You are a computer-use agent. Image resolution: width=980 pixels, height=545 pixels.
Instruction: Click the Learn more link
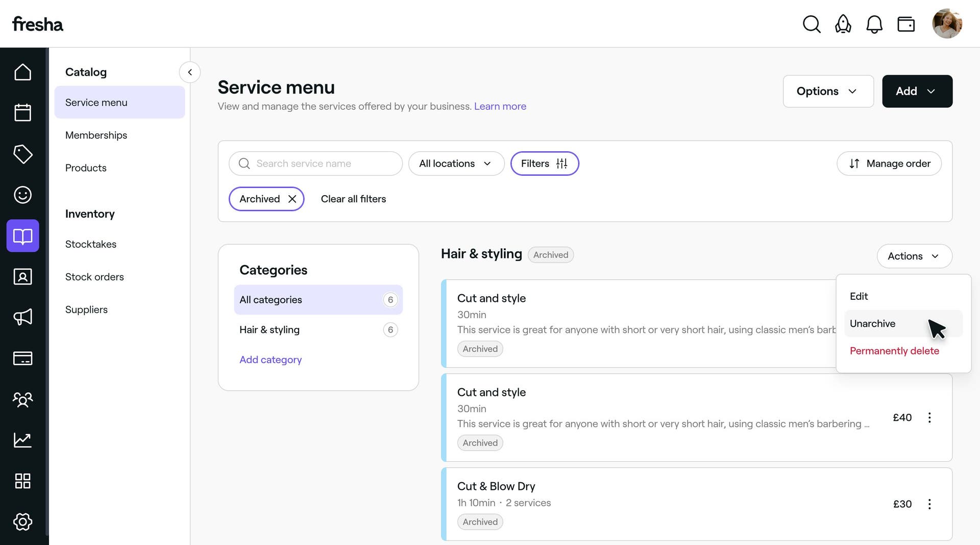[x=500, y=106]
